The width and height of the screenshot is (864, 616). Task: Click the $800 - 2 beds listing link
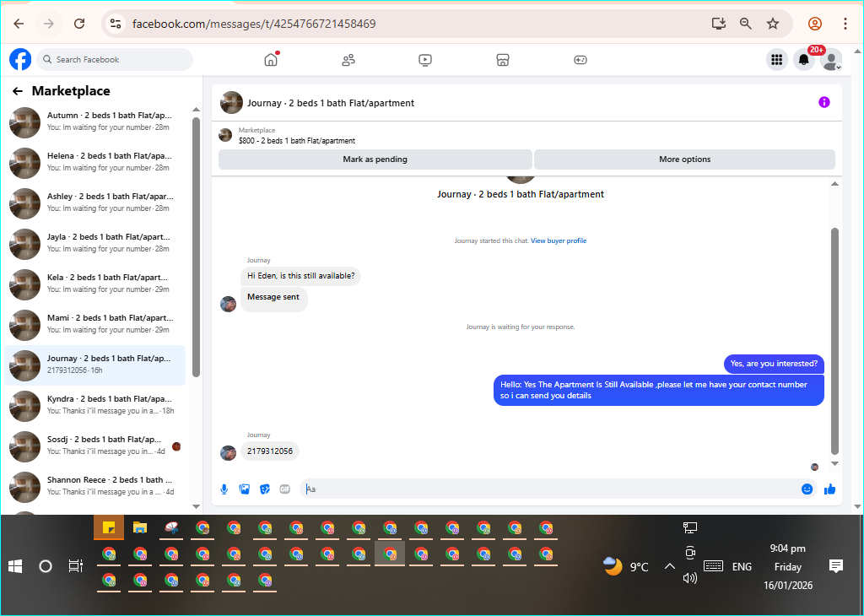(x=297, y=141)
